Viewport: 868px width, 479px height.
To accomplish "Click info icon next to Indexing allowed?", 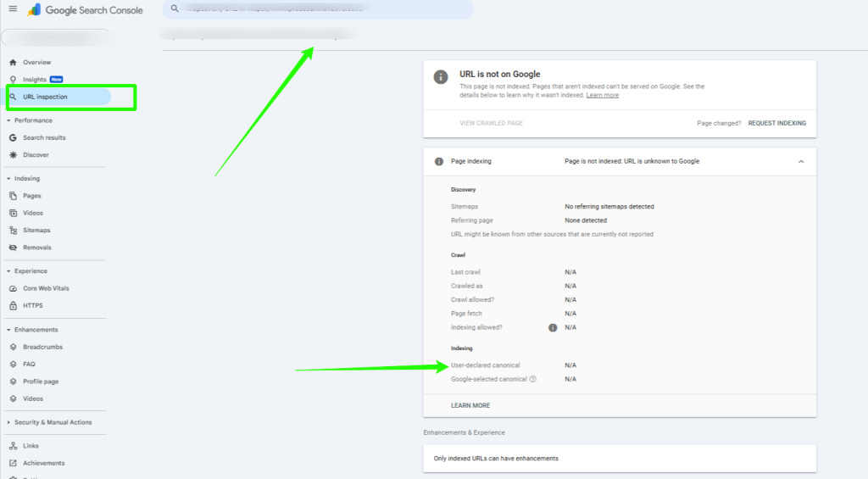I will (x=553, y=328).
